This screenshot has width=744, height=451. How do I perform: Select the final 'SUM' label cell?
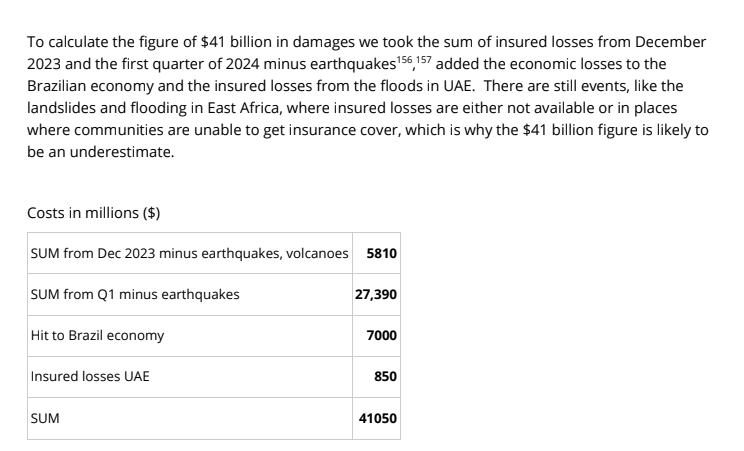pos(45,419)
